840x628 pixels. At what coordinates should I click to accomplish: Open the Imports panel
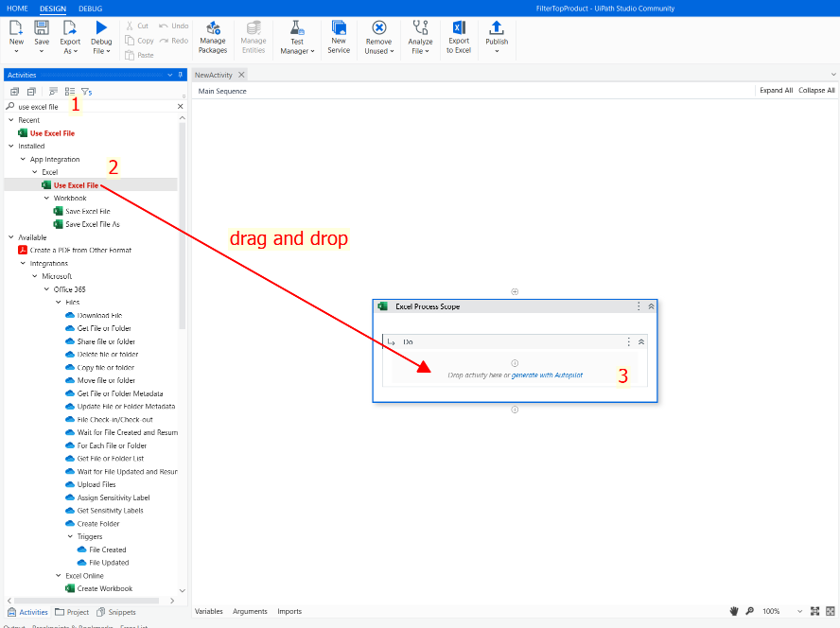[x=289, y=611]
